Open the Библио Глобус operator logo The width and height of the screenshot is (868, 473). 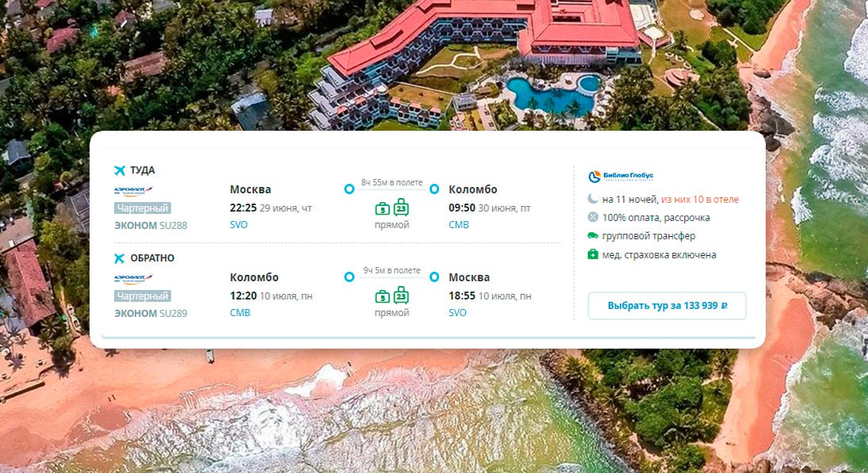(621, 177)
